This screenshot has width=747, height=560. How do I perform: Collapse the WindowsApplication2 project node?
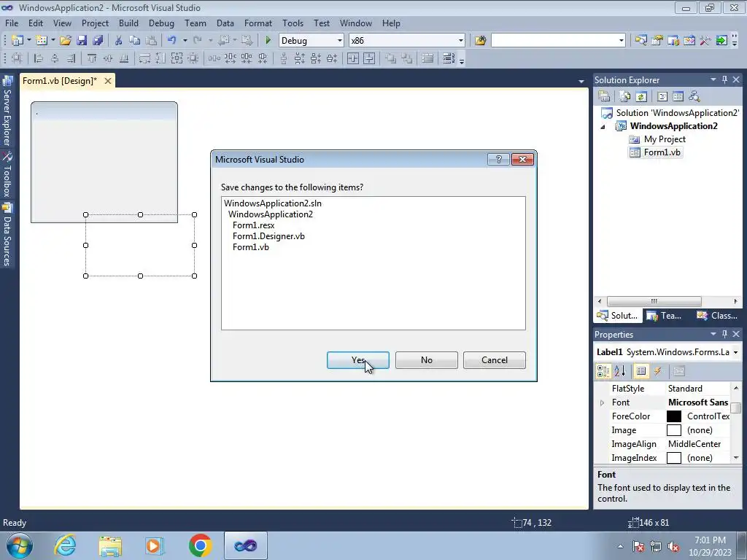click(603, 127)
